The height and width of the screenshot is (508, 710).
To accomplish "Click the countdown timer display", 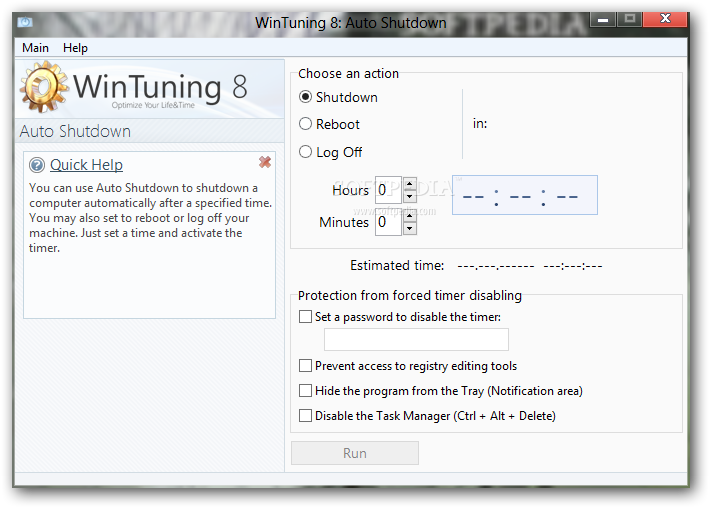I will tap(524, 195).
